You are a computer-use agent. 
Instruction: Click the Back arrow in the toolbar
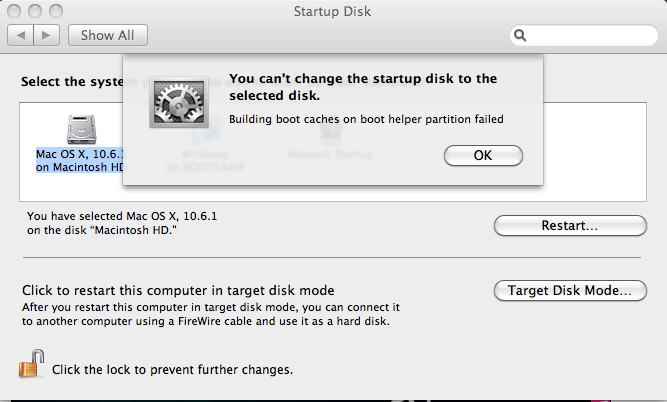[x=20, y=35]
